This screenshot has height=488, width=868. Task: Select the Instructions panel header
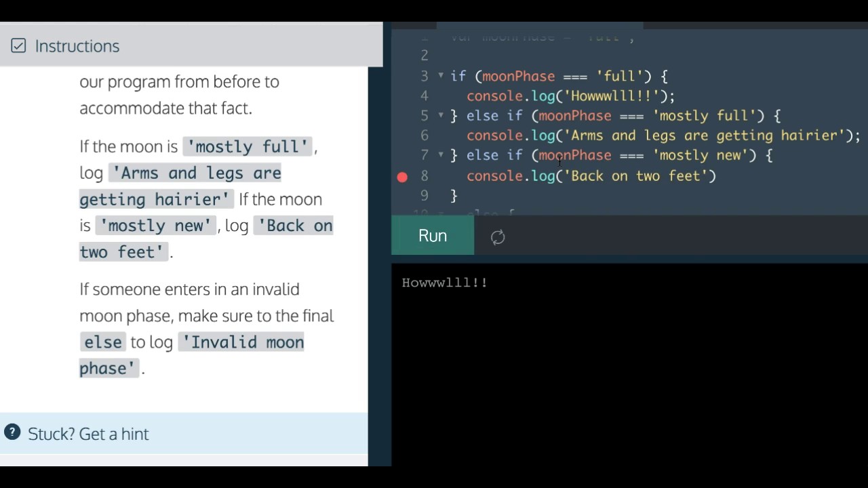point(191,45)
